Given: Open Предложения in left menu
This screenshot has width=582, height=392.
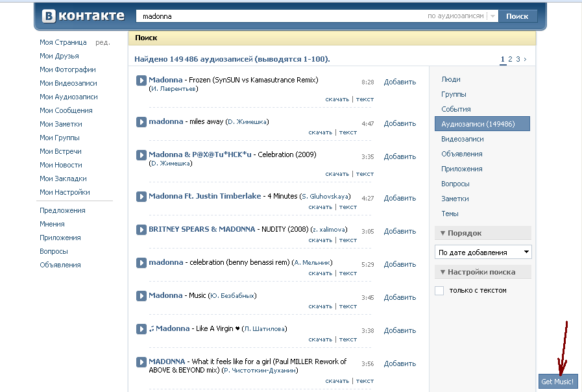Looking at the screenshot, I should (62, 210).
